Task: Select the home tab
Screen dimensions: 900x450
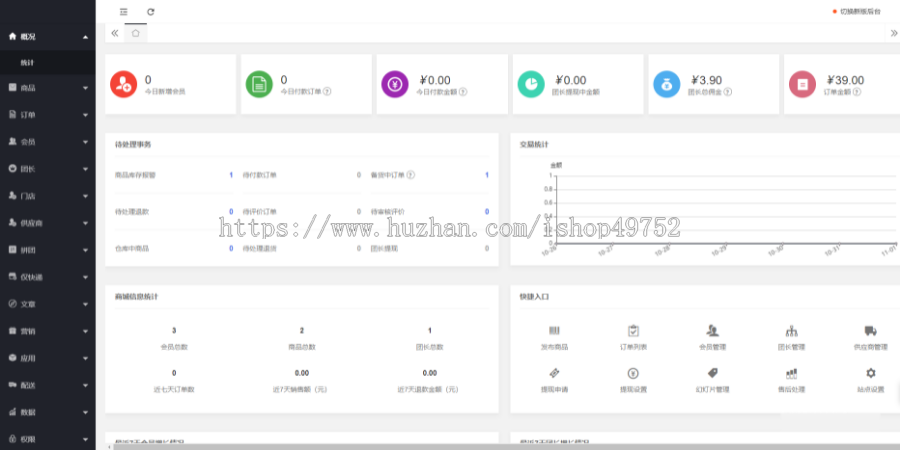Action: [135, 33]
